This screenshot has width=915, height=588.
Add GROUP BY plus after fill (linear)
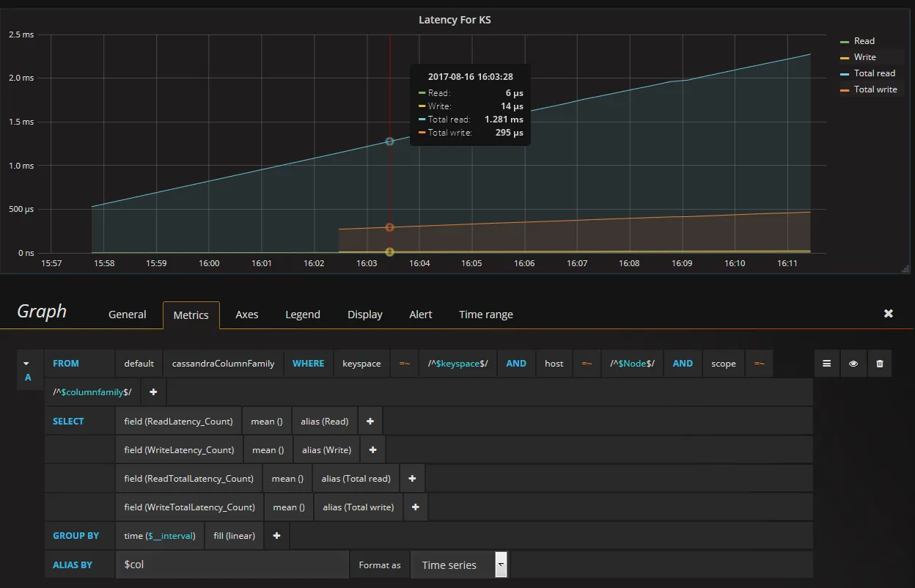pos(276,535)
